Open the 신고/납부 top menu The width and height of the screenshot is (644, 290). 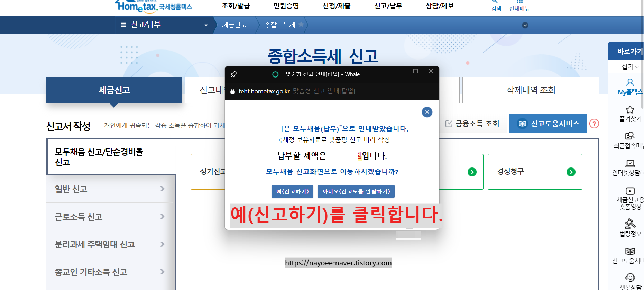[388, 6]
